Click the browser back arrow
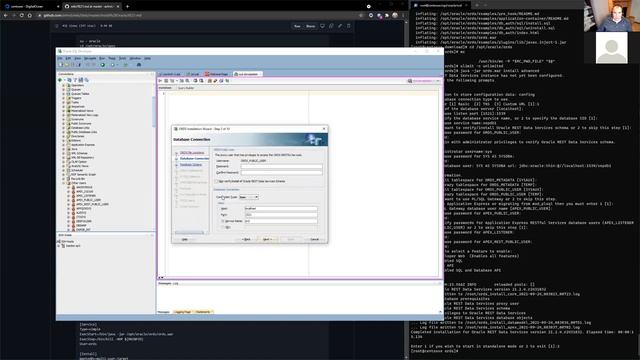This screenshot has height=360, width=640. 5,15
